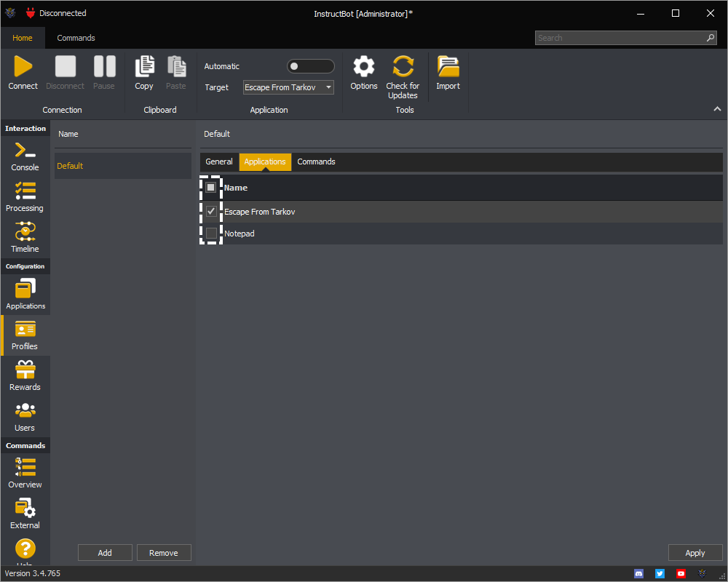
Task: Click the Help question mark icon
Action: [25, 549]
